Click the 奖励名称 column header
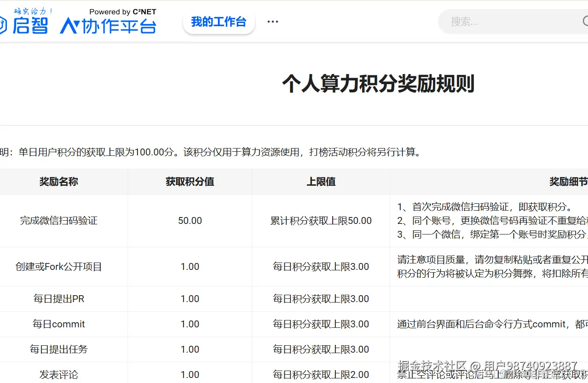 click(59, 182)
